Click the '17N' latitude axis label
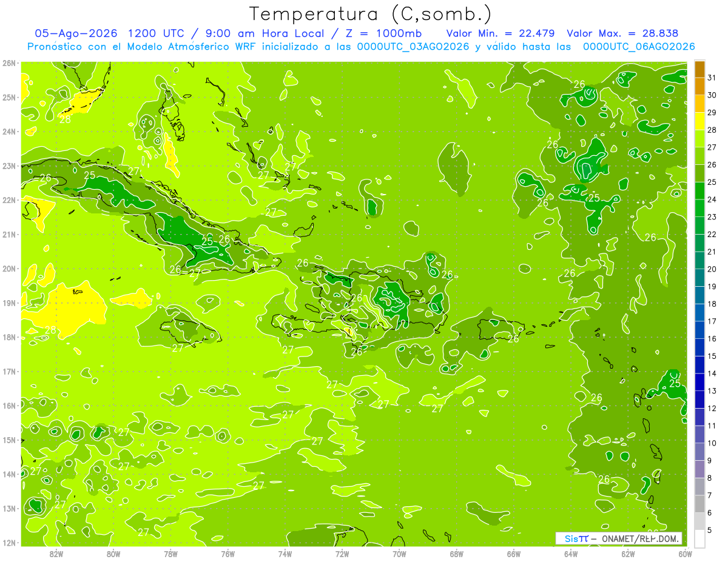Screen dimensions: 728x562 [9, 372]
